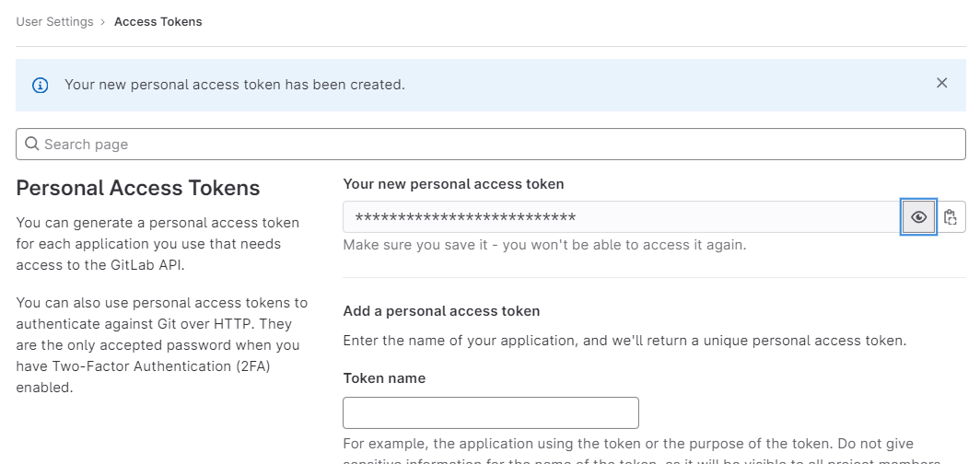Click the Access Tokens breadcrumb
The height and width of the screenshot is (464, 980).
click(x=157, y=22)
